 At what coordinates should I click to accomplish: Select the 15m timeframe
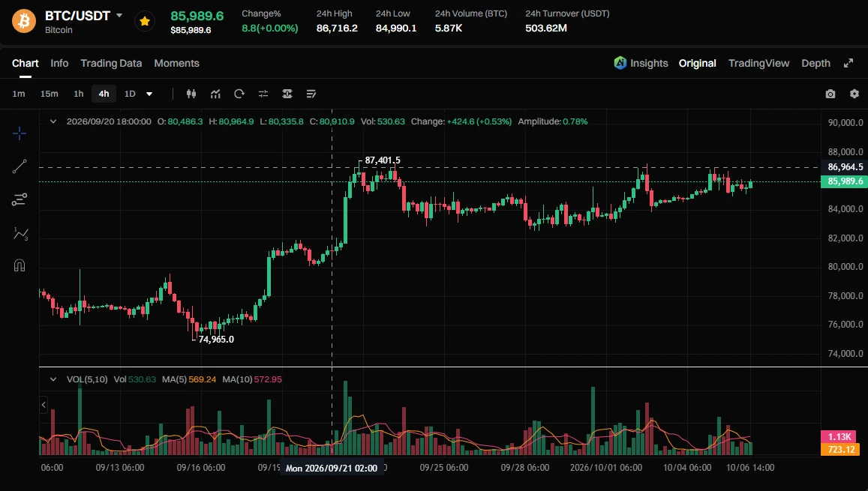[x=50, y=94]
